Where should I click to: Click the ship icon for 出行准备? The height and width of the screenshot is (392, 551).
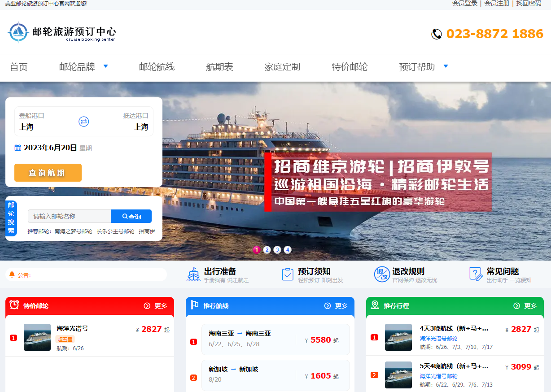pos(193,274)
